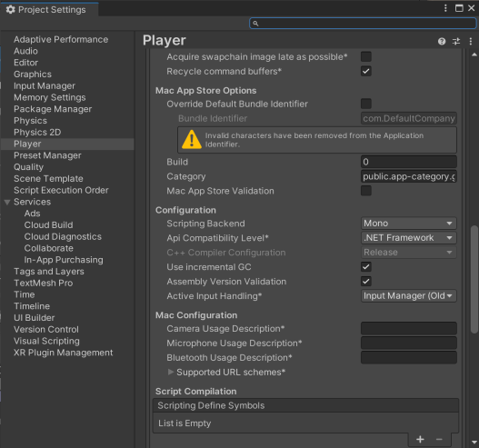Image resolution: width=479 pixels, height=448 pixels.
Task: Add a Scripting Define Symbol with plus
Action: (420, 439)
